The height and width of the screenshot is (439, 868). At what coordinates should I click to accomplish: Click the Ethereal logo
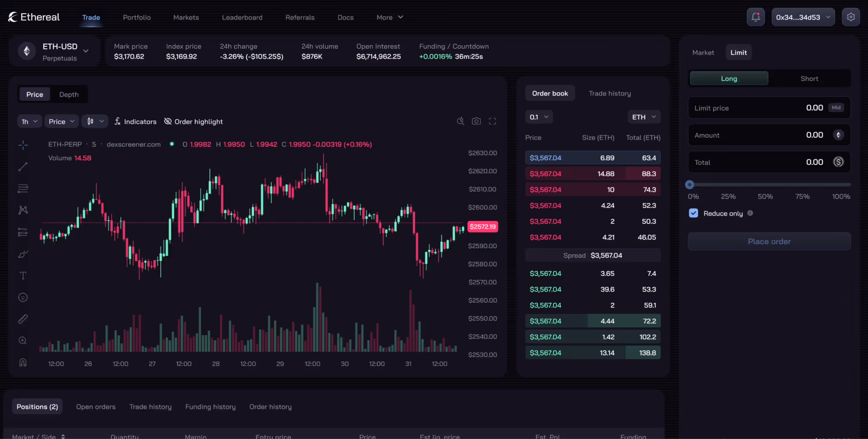tap(34, 17)
